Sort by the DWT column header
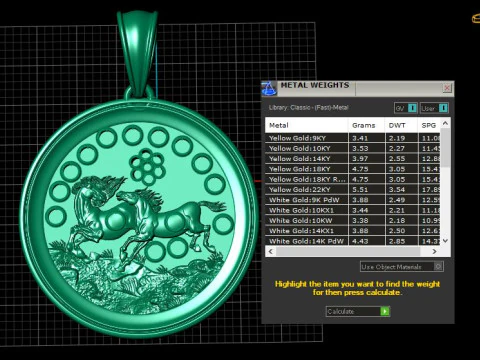Image resolution: width=480 pixels, height=360 pixels. (401, 125)
